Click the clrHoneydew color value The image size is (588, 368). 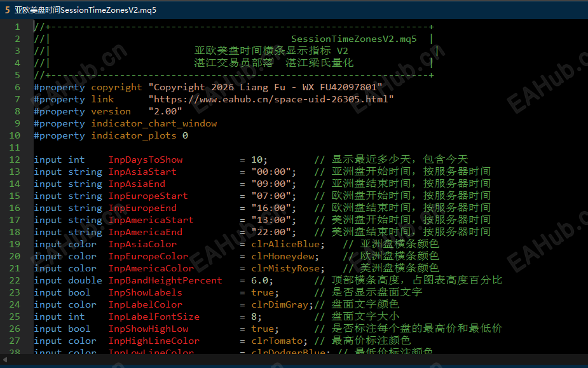[283, 256]
